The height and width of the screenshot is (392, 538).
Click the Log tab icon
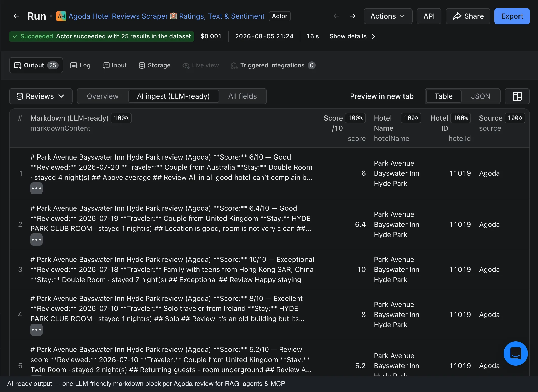pos(73,65)
